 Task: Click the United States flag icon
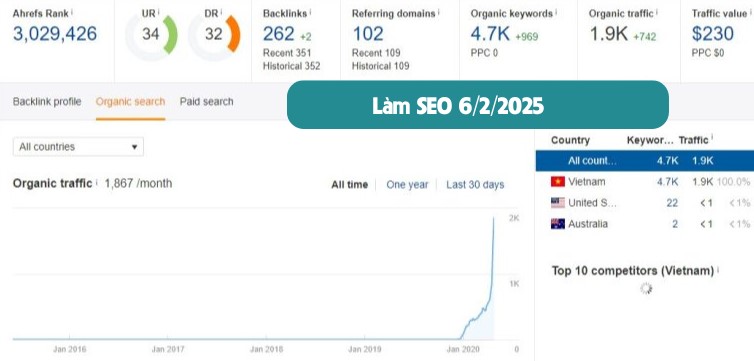(558, 203)
